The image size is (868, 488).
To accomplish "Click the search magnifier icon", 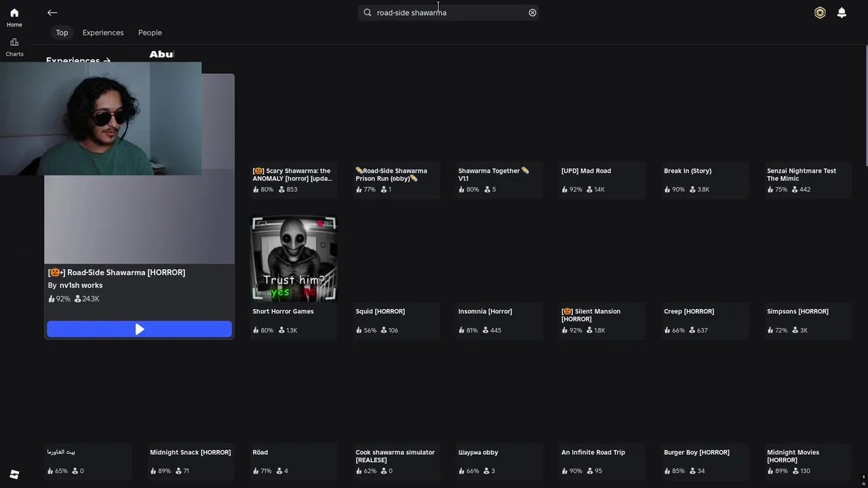I will click(x=368, y=12).
